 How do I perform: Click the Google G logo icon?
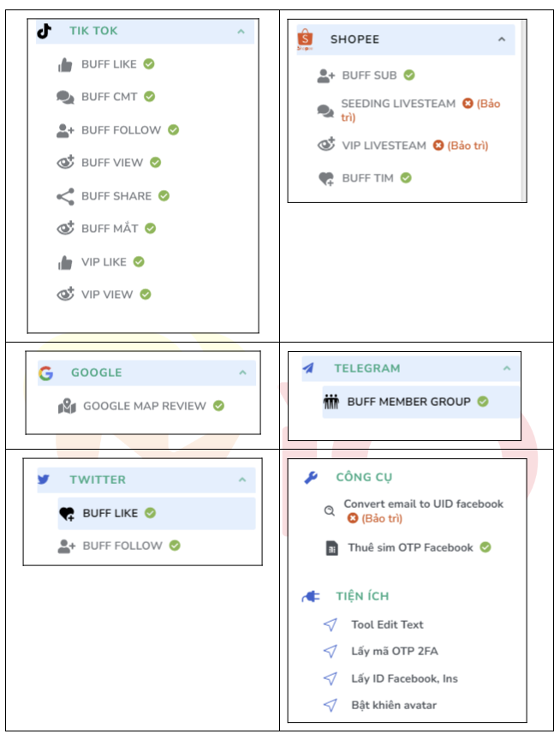click(x=45, y=373)
